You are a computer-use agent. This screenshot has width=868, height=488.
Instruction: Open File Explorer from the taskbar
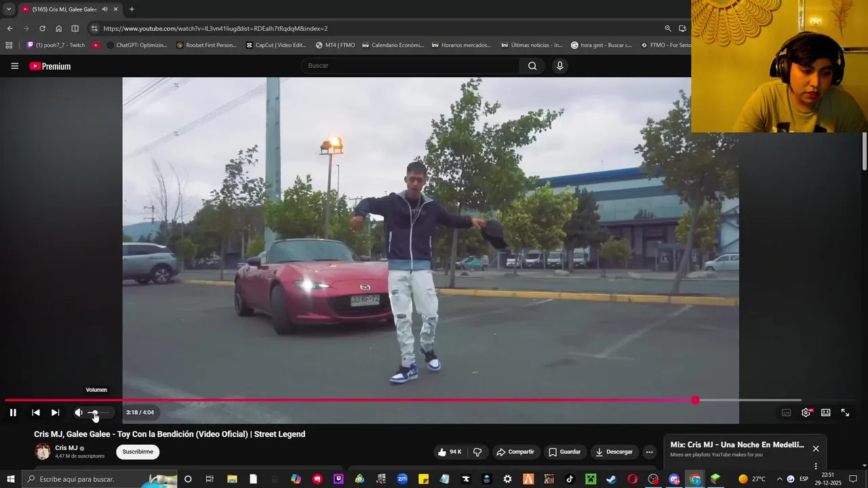tap(232, 479)
